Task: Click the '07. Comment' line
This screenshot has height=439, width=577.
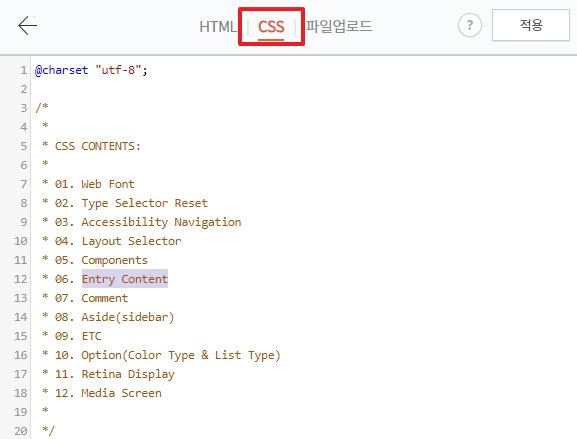Action: (91, 298)
